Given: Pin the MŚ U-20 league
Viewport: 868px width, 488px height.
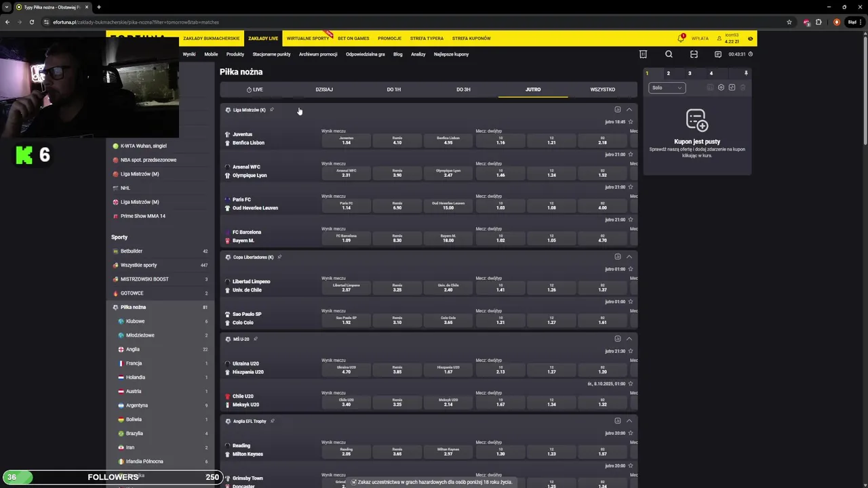Looking at the screenshot, I should tap(256, 339).
